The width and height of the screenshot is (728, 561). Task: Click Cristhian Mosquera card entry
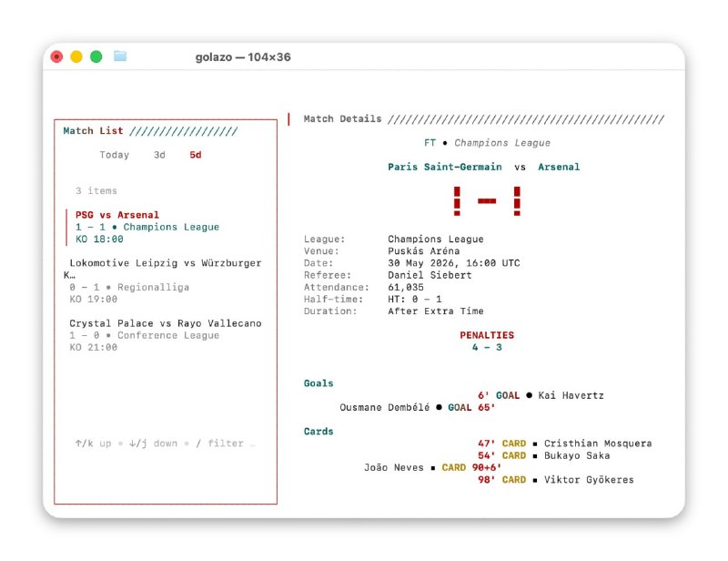(564, 444)
